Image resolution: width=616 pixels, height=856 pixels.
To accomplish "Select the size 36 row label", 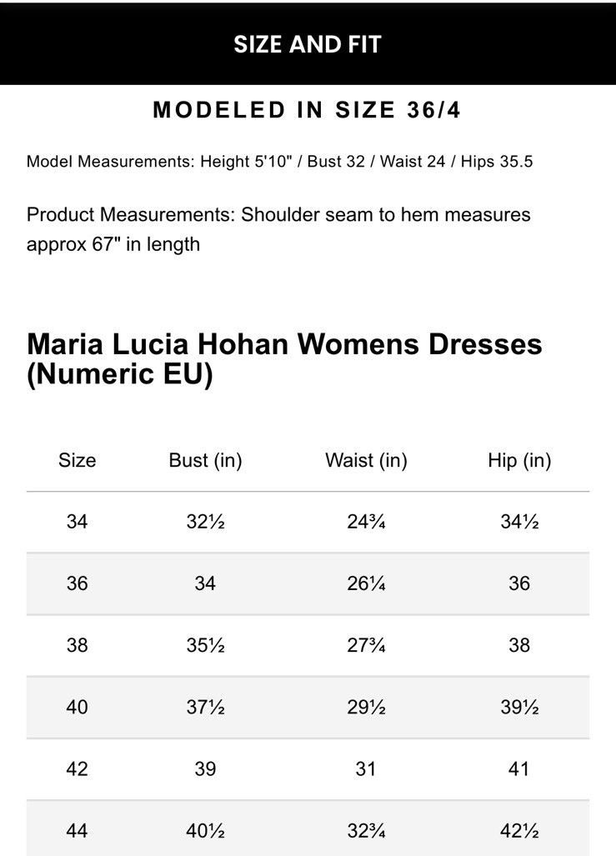I will 77,583.
